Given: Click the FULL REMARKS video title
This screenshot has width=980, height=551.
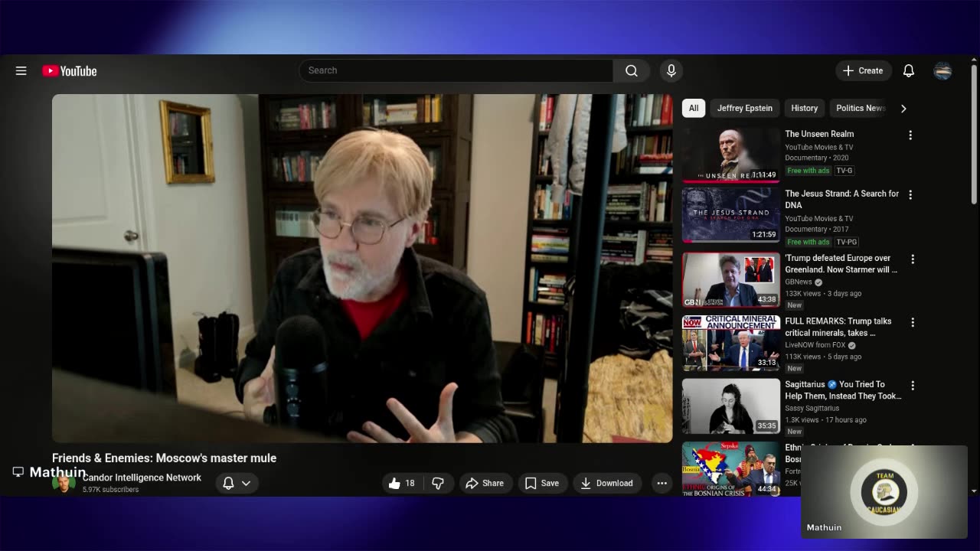Looking at the screenshot, I should pyautogui.click(x=838, y=328).
